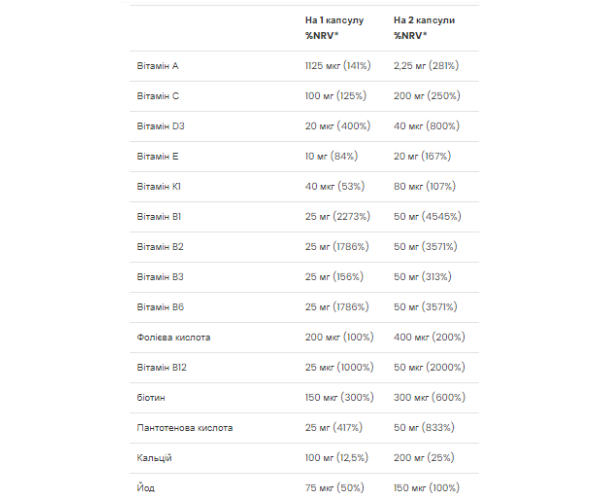Select the Біотин row label
Image resolution: width=600 pixels, height=500 pixels.
click(x=151, y=397)
